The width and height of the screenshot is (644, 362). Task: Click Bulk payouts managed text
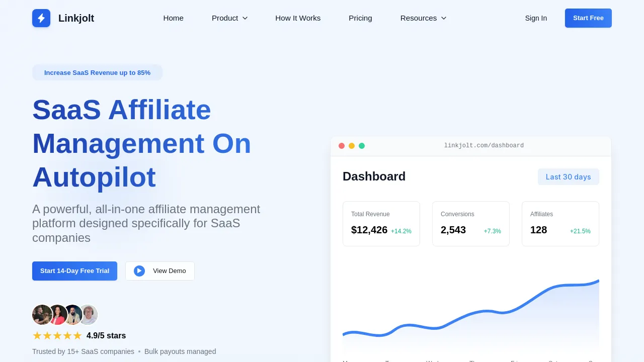(180, 351)
